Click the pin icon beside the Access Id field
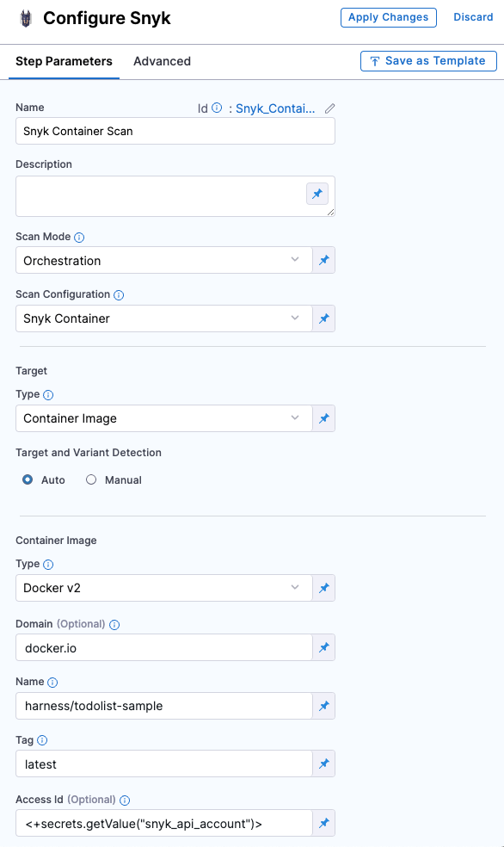 click(x=323, y=823)
